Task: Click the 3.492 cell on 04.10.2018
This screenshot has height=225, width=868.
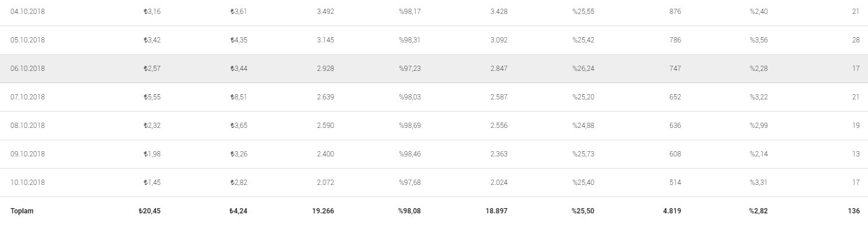Action: click(x=325, y=12)
